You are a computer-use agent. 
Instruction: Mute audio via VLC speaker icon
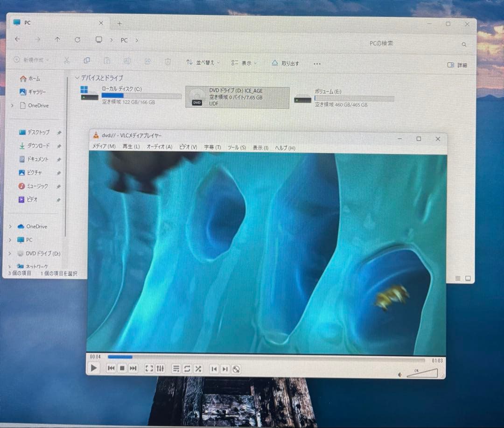[400, 375]
